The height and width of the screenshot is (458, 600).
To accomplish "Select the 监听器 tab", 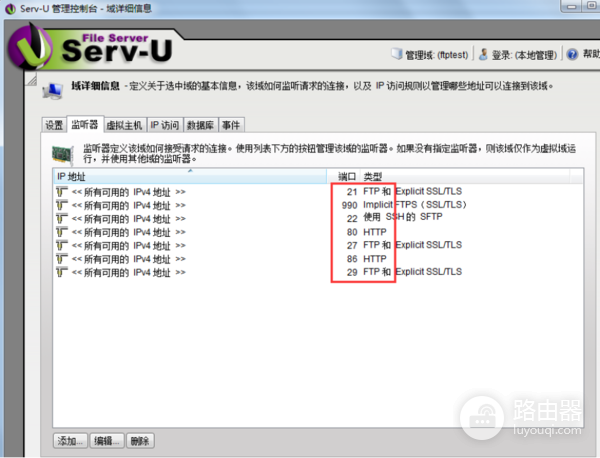I will coord(85,124).
